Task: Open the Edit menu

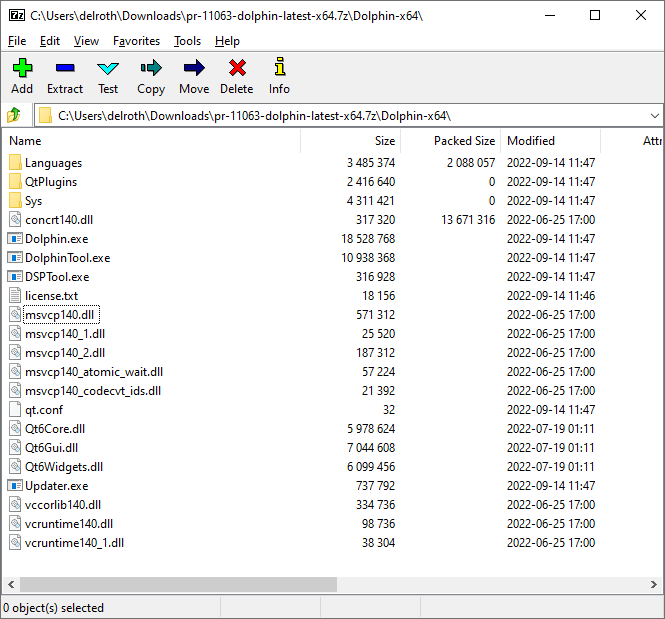Action: click(x=50, y=41)
